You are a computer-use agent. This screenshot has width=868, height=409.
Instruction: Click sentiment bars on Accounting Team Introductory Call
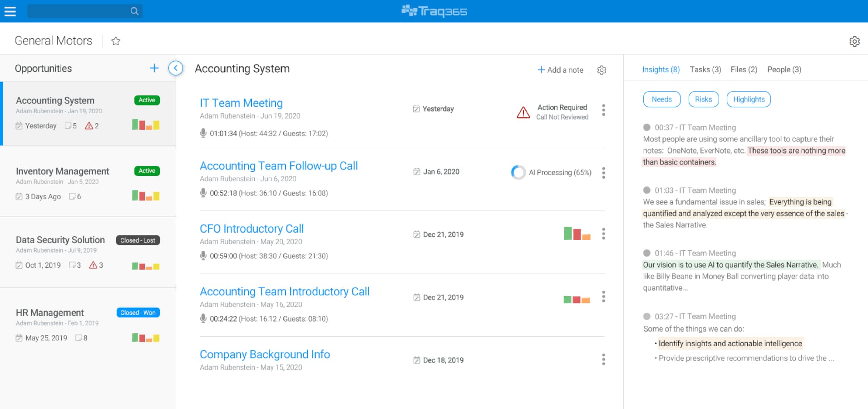click(x=577, y=299)
